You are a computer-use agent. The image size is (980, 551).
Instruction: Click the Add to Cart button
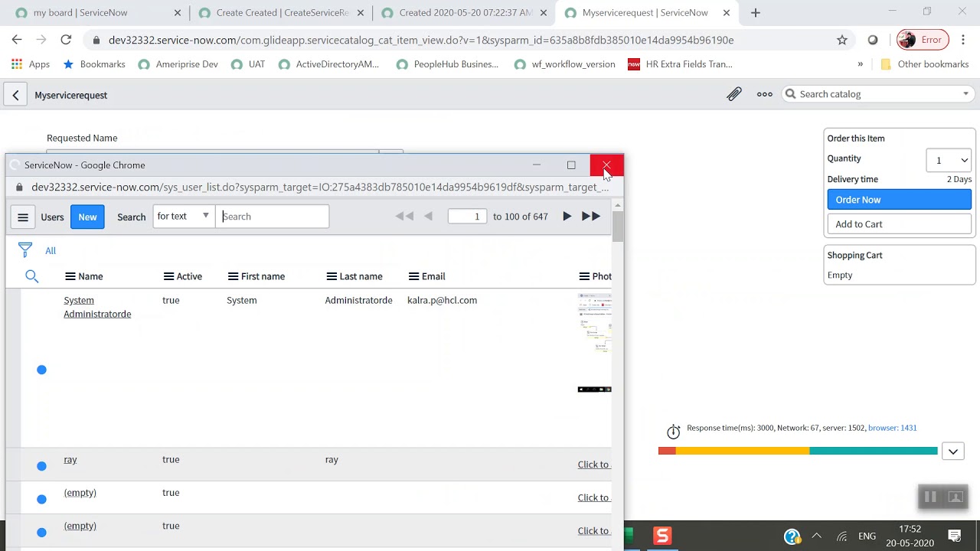click(x=899, y=224)
